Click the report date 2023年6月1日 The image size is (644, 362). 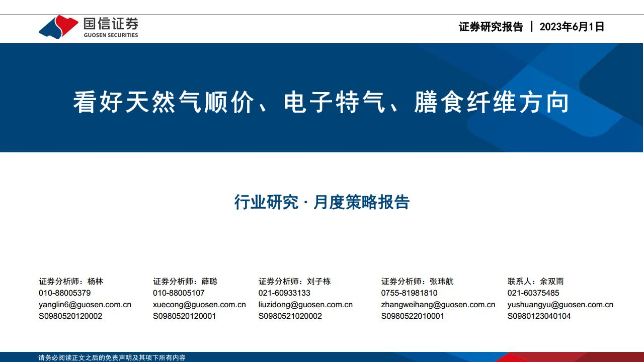tap(572, 27)
